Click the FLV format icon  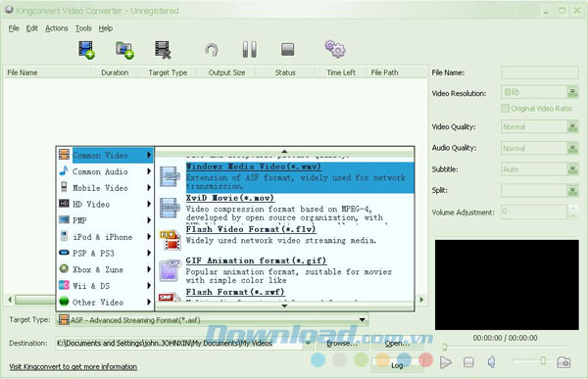point(171,240)
